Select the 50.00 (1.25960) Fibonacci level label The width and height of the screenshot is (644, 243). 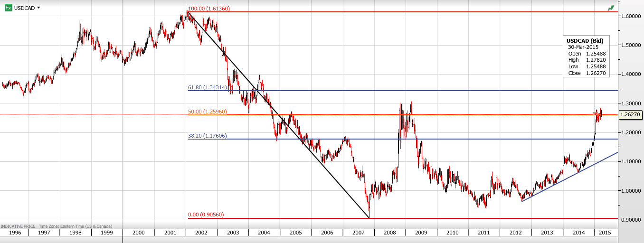(207, 112)
